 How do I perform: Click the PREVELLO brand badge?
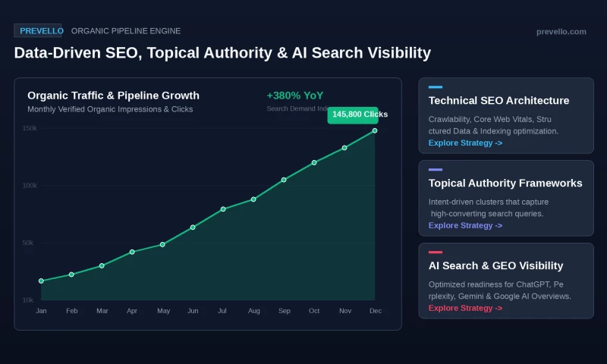[x=38, y=31]
